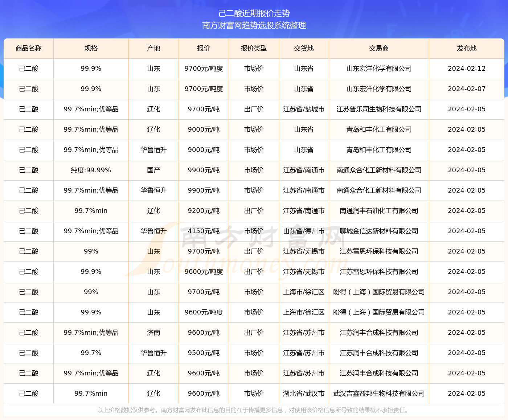Select 9000元/吨 in the 辽化 青岛和丰 row
Image resolution: width=508 pixels, height=420 pixels.
click(204, 129)
